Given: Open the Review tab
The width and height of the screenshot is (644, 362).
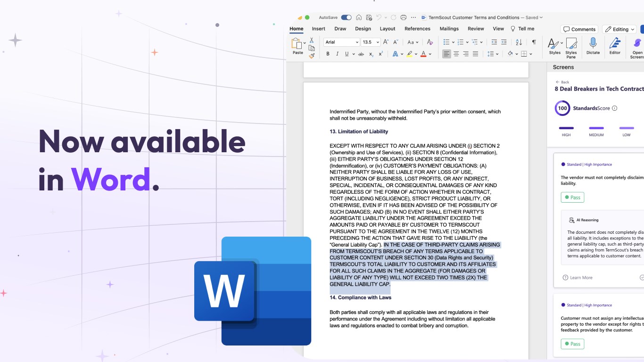Looking at the screenshot, I should coord(476,29).
